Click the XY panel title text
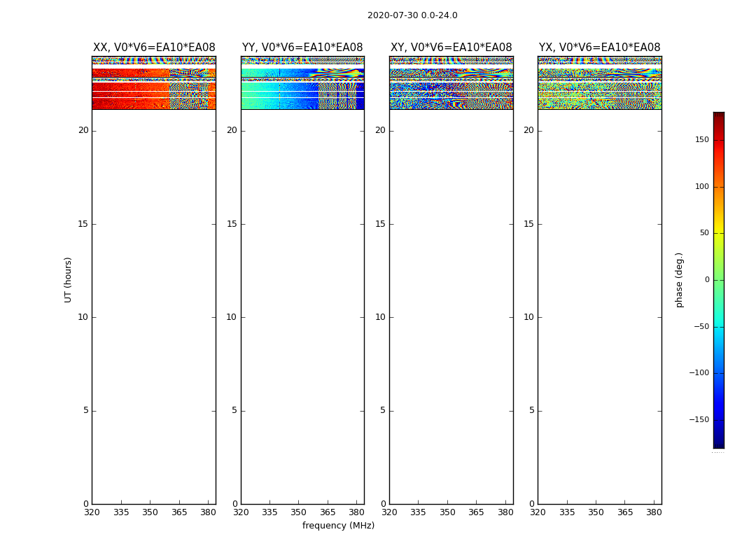The image size is (735, 560). (x=451, y=48)
